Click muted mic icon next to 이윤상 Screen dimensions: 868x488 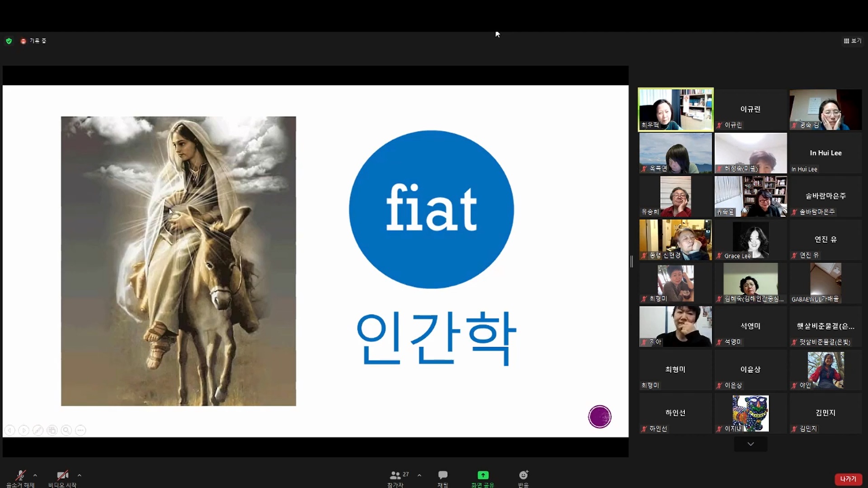click(x=719, y=385)
